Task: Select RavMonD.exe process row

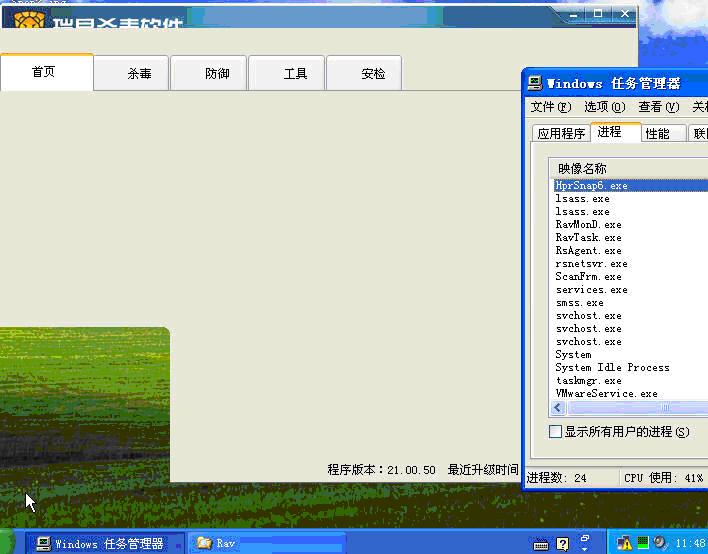Action: click(631, 224)
